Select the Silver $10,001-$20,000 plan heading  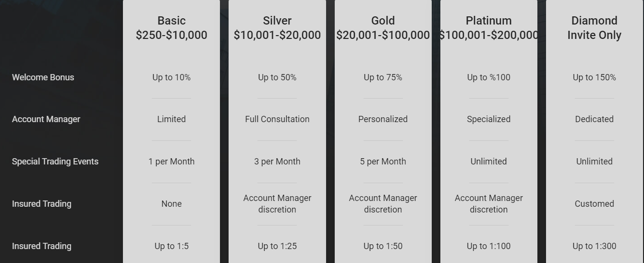pos(277,28)
